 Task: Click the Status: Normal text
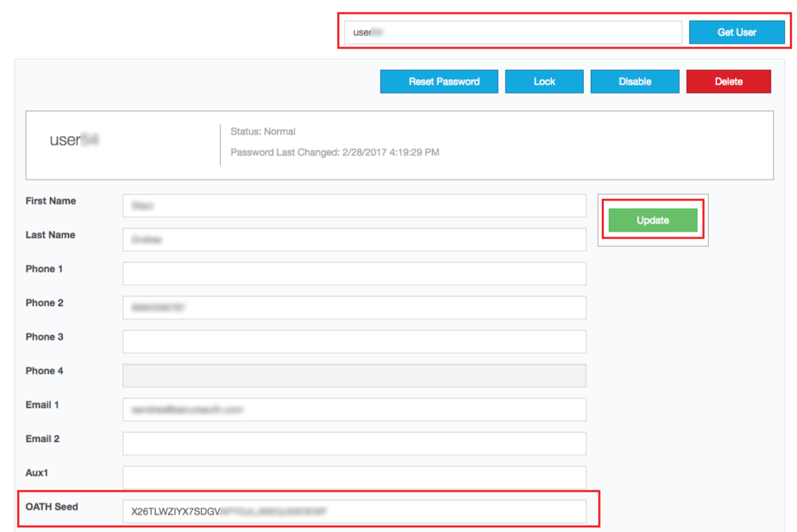tap(263, 132)
